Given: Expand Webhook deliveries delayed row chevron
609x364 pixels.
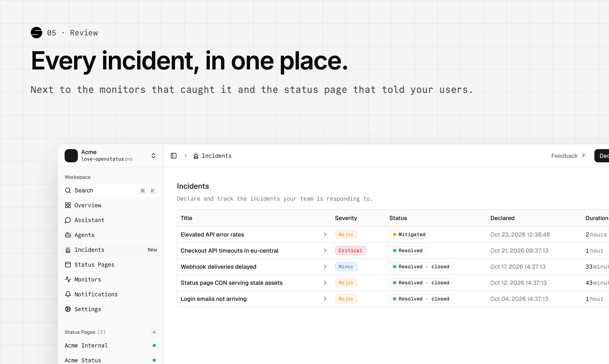Looking at the screenshot, I should pyautogui.click(x=325, y=267).
